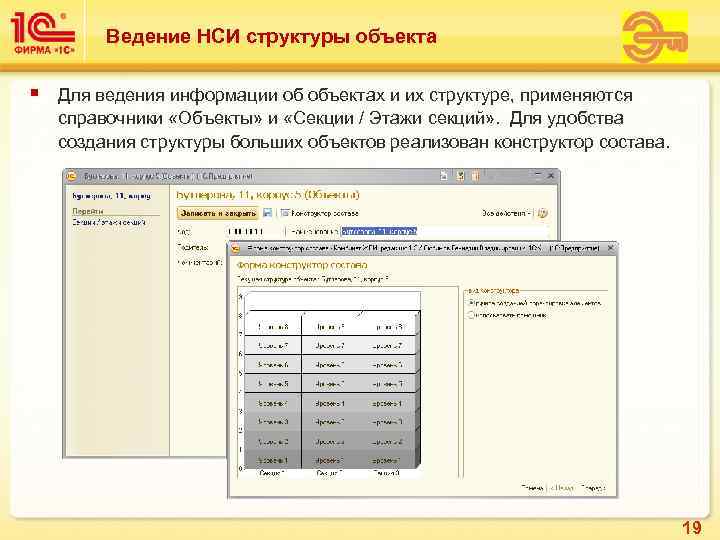Click Далее > in the constructor wizard
720x540 pixels.
593,488
